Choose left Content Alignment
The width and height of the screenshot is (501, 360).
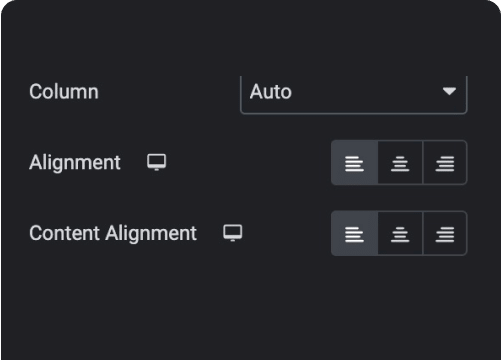pos(355,233)
